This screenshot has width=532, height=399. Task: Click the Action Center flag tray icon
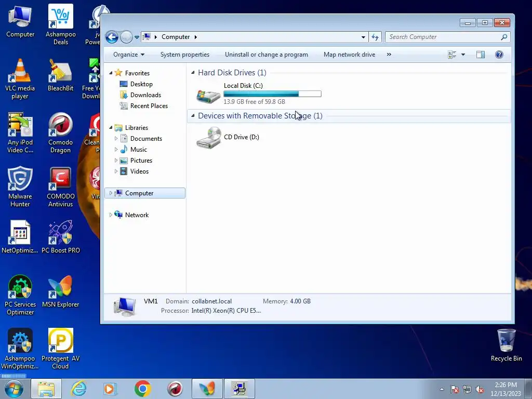coord(455,389)
